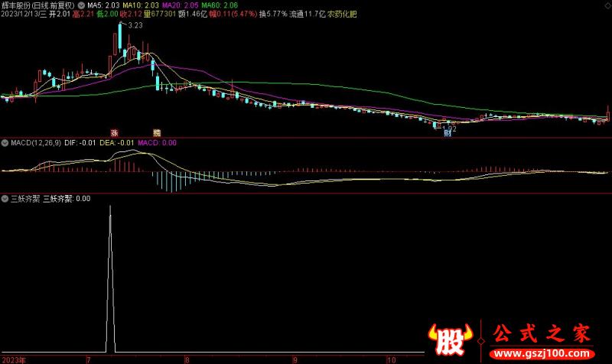Viewport: 612px width, 364px height.
Task: Click month 8 on the time axis
Action: coord(187,359)
